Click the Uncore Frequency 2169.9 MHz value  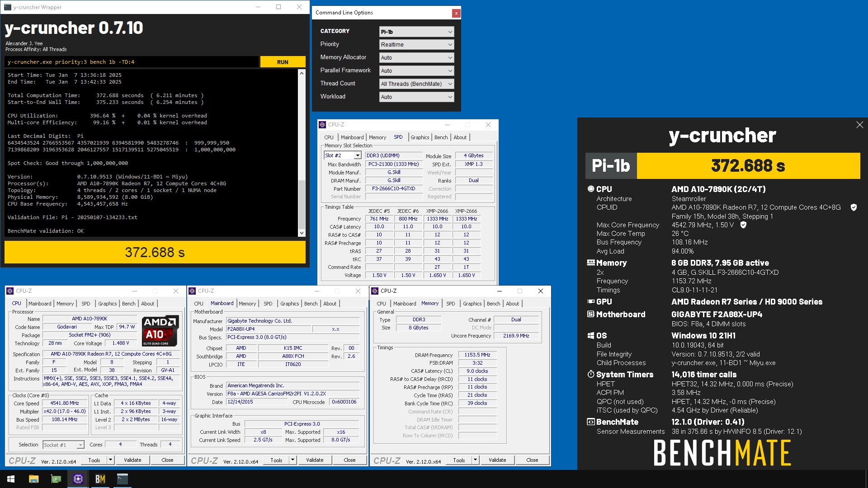pos(516,336)
